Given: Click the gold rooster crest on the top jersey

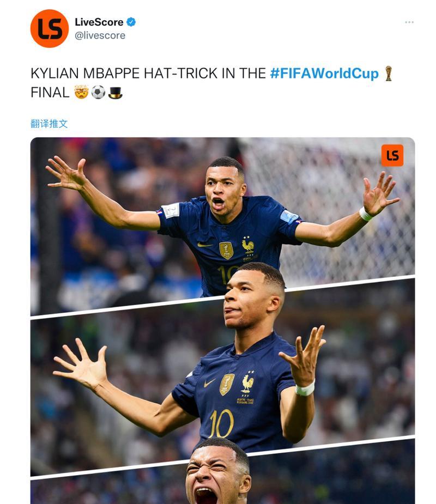Looking at the screenshot, I should click(248, 246).
